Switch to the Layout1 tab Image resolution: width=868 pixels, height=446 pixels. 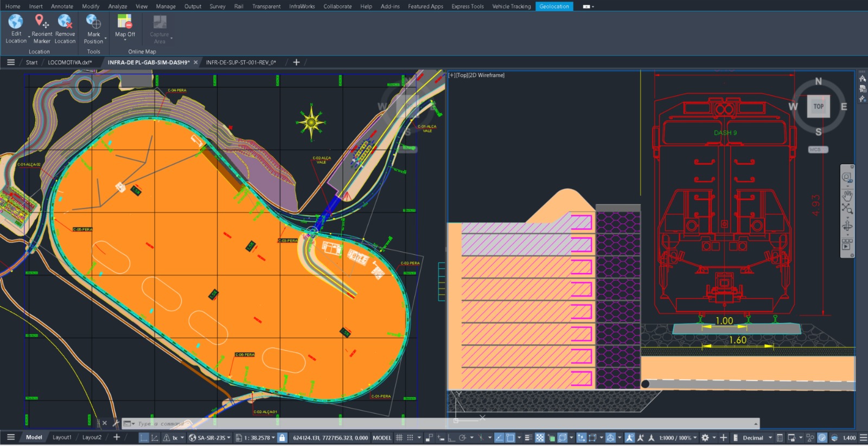coord(62,437)
